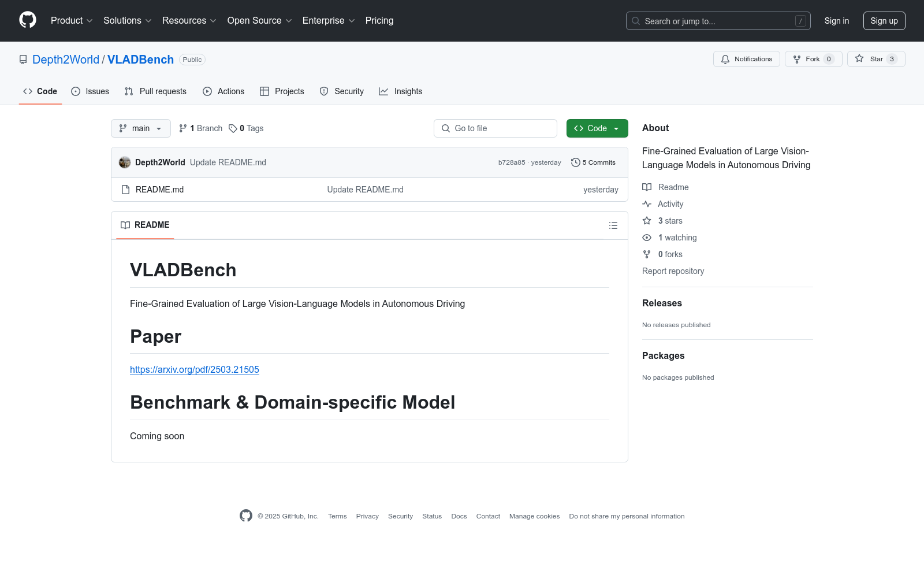Screen dimensions: 924x578
Task: Click Report repository link
Action: 673,271
